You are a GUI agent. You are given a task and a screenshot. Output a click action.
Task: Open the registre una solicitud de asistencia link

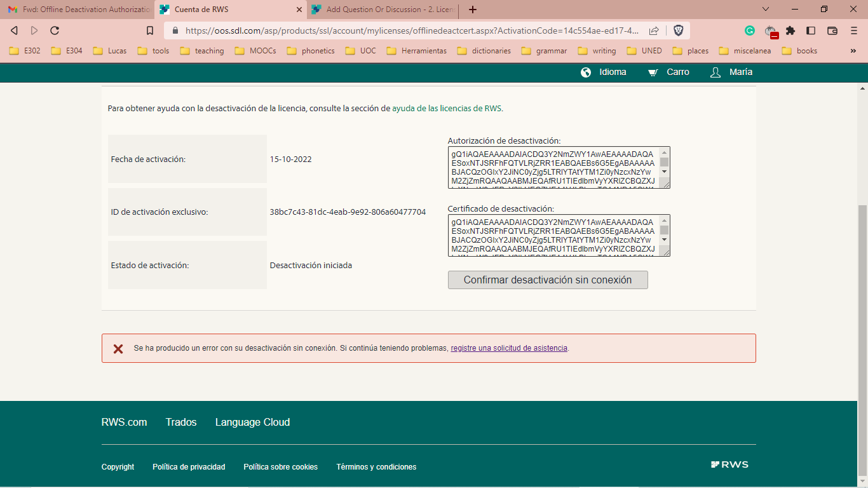tap(508, 348)
